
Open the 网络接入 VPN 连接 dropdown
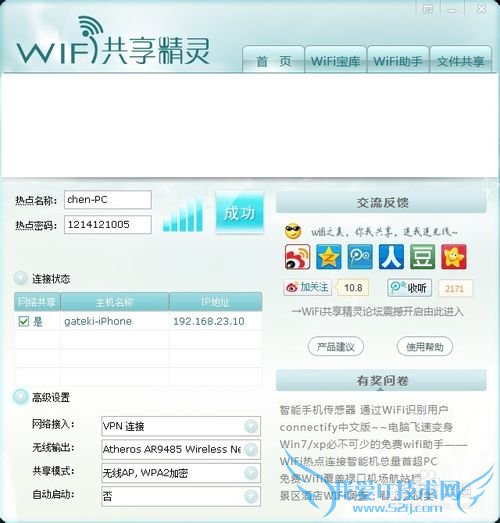click(251, 426)
